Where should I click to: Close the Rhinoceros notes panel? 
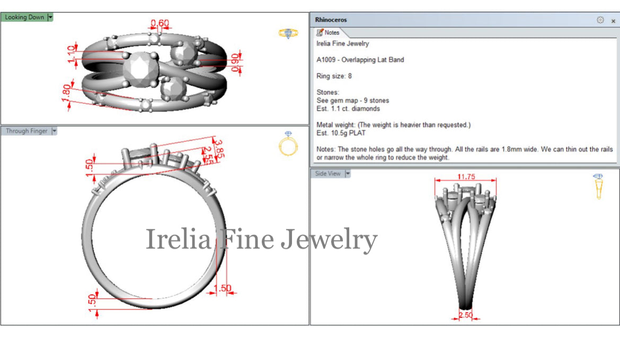(x=613, y=21)
